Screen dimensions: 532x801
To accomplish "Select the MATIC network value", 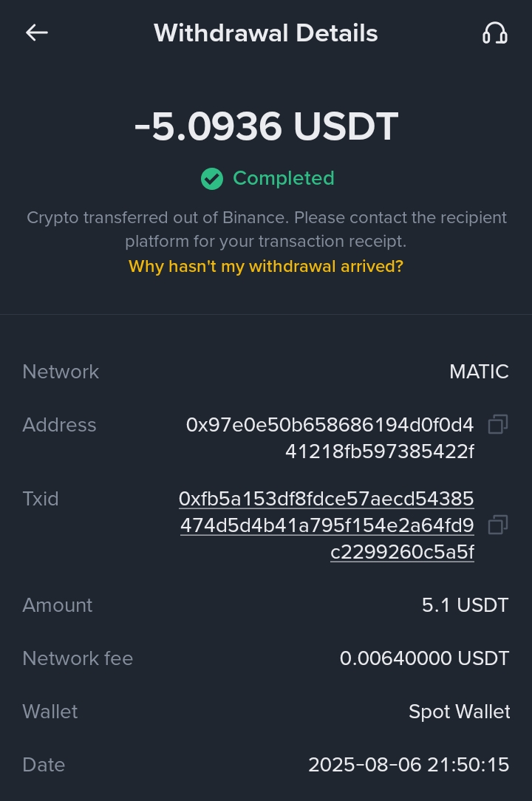I will pos(479,372).
